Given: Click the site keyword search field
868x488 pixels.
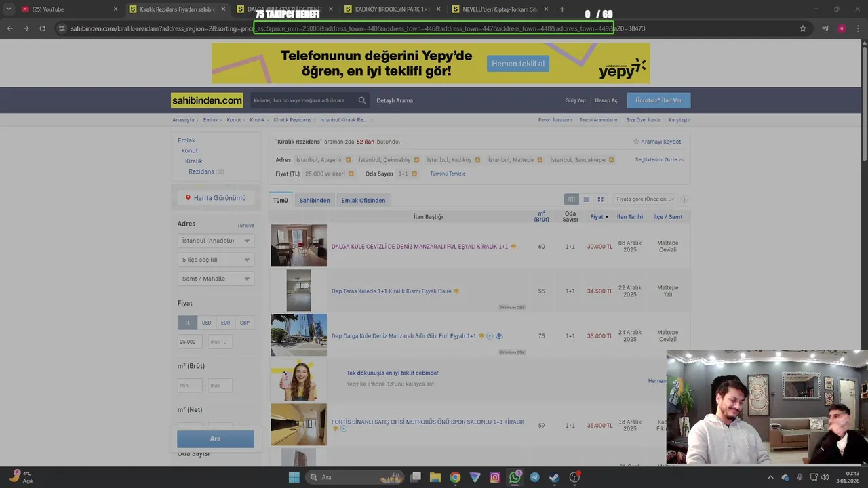Looking at the screenshot, I should [303, 100].
